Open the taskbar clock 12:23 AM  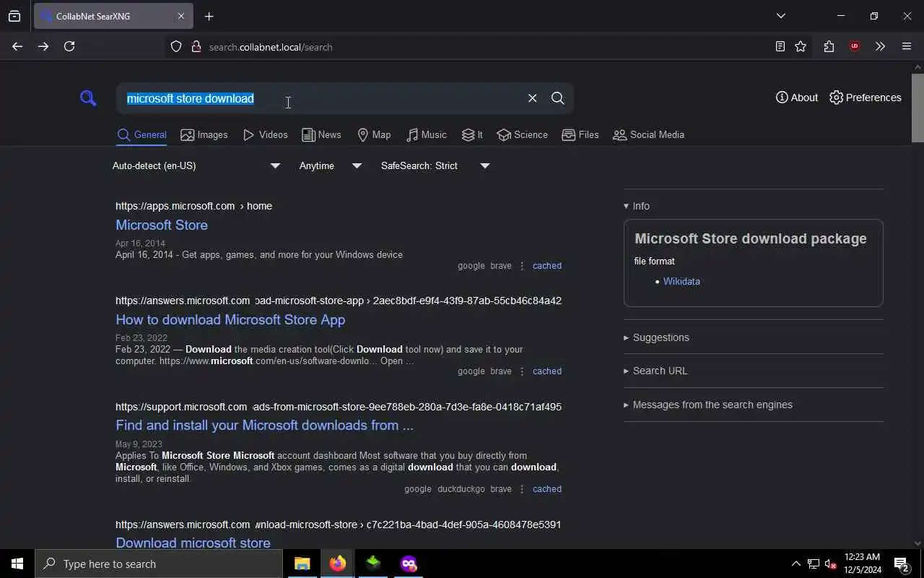click(863, 564)
